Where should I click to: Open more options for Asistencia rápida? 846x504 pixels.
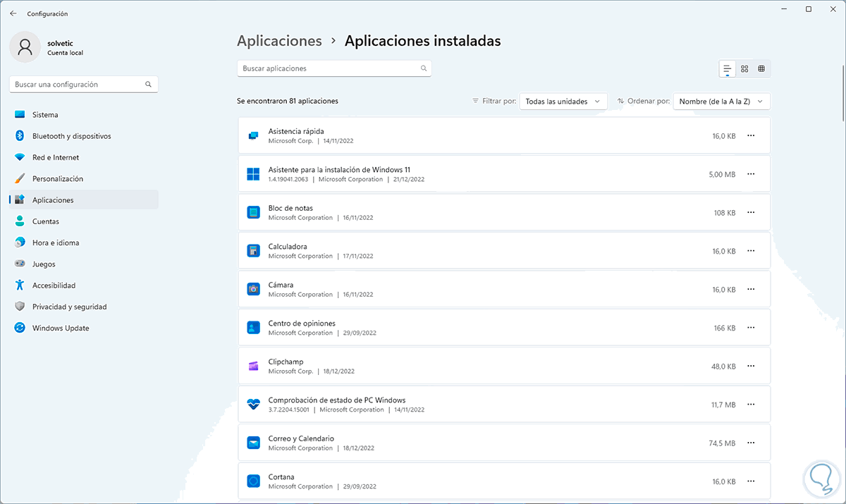pyautogui.click(x=750, y=135)
